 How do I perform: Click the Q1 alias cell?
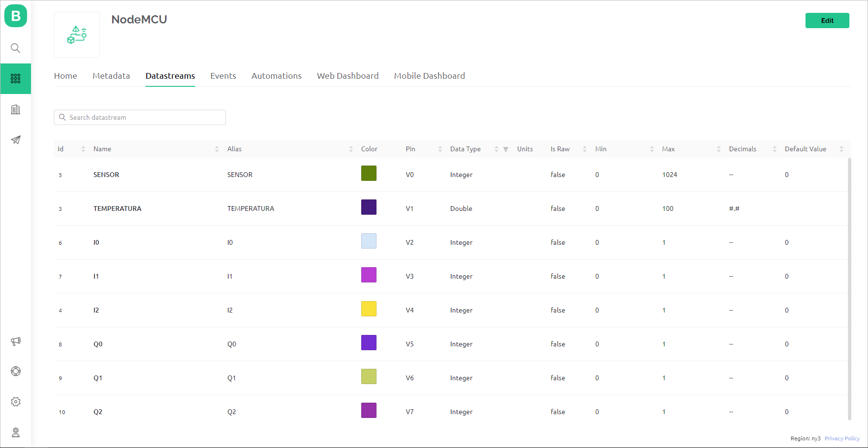pyautogui.click(x=231, y=378)
